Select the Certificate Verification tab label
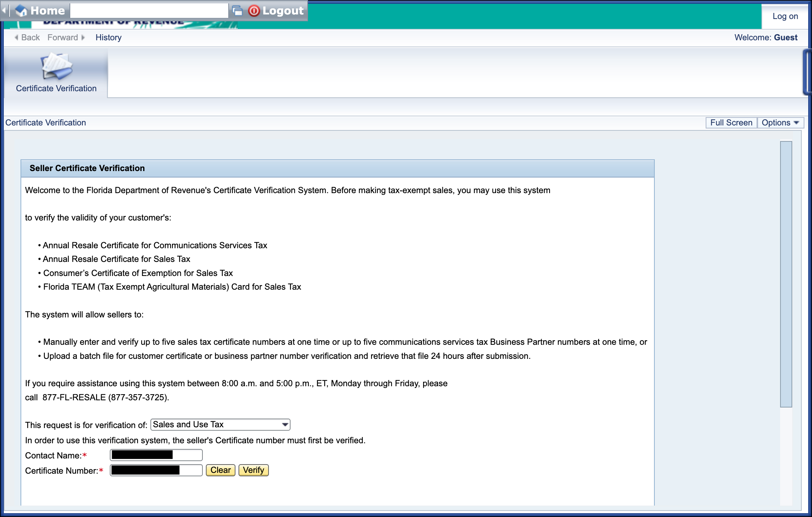 point(56,88)
